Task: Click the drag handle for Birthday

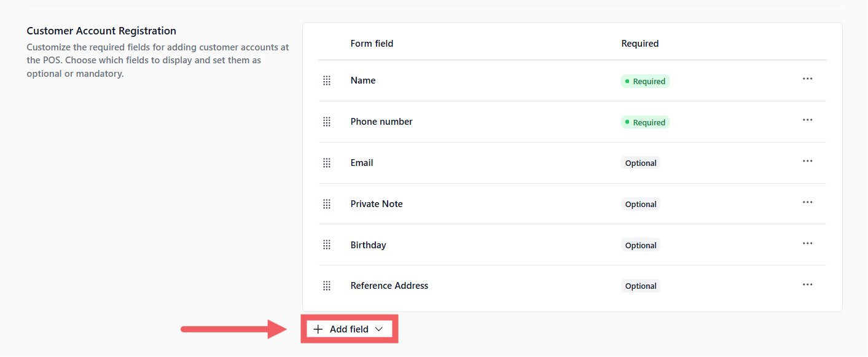Action: click(x=327, y=245)
